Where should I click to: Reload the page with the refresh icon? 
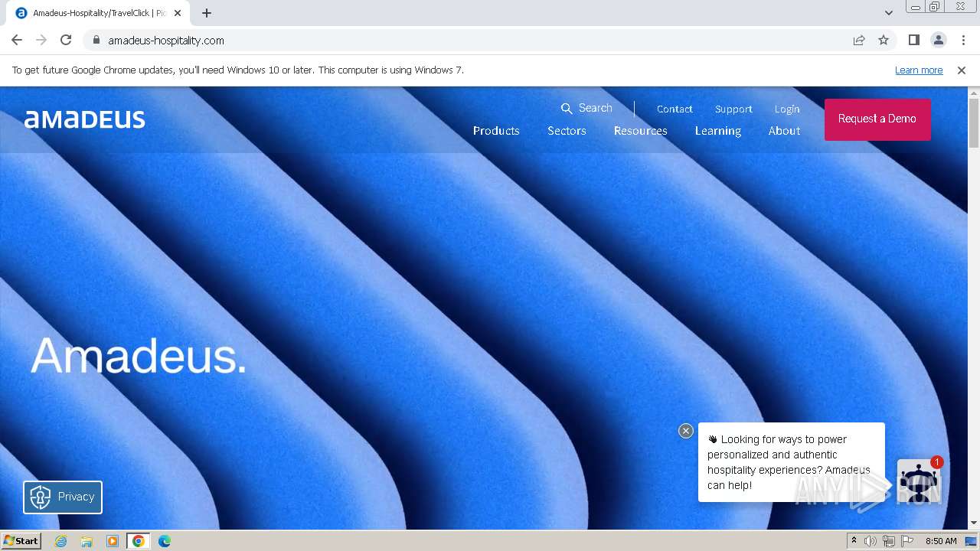66,40
